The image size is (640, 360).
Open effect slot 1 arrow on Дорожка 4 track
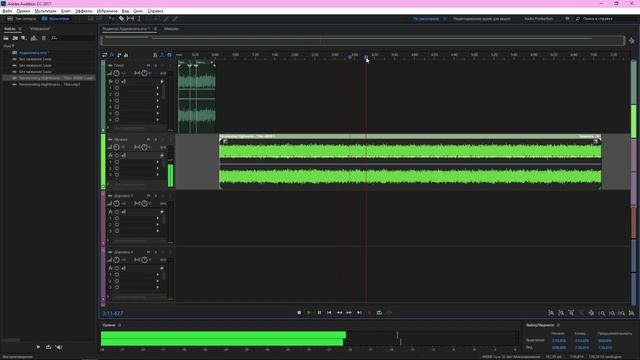point(158,275)
